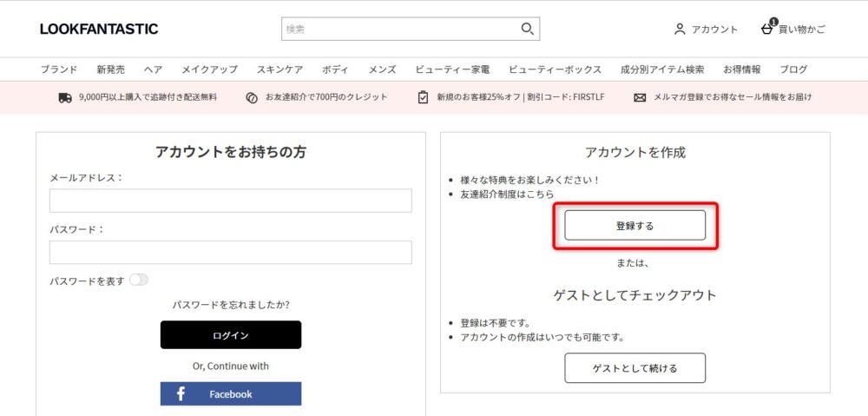
Task: Open the ビューティーボックス menu
Action: tap(555, 69)
